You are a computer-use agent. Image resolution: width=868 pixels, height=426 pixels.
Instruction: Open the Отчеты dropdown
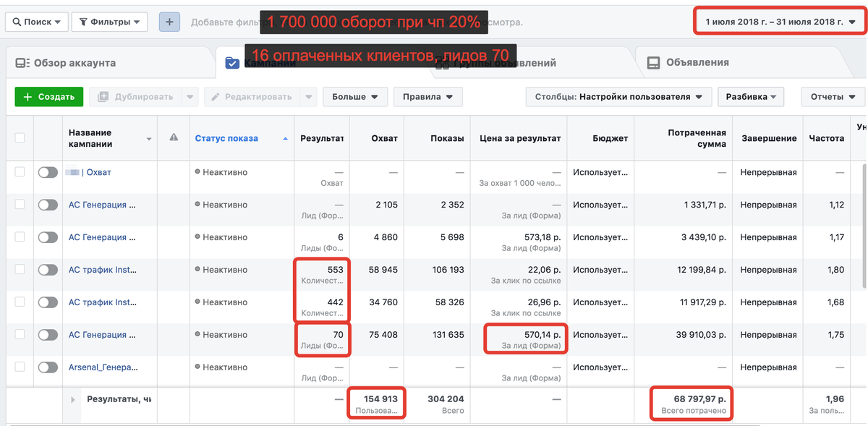pos(833,97)
